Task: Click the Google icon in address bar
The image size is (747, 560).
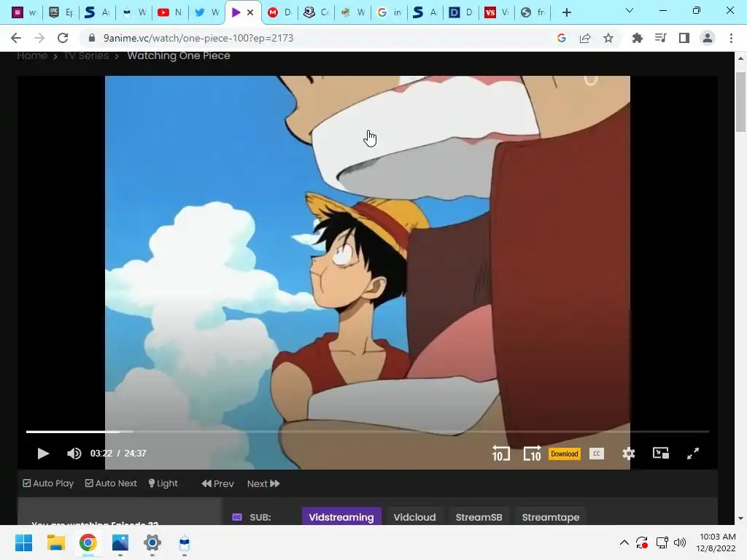Action: 562,38
